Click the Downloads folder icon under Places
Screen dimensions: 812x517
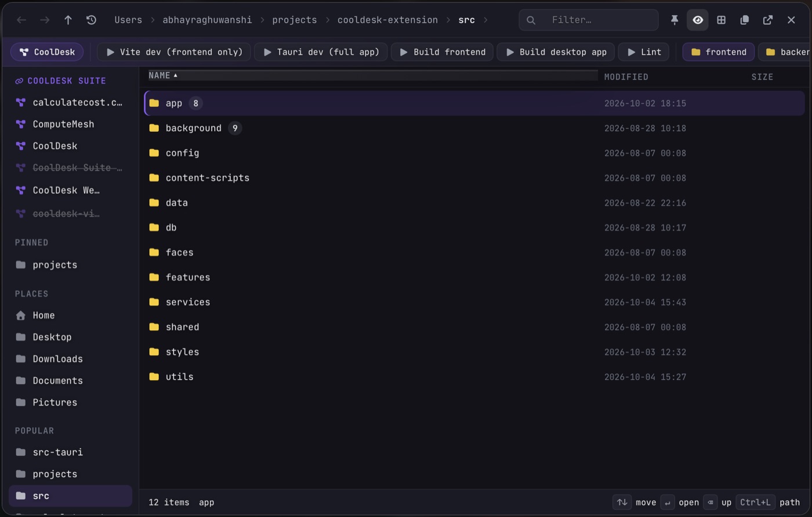coord(21,359)
